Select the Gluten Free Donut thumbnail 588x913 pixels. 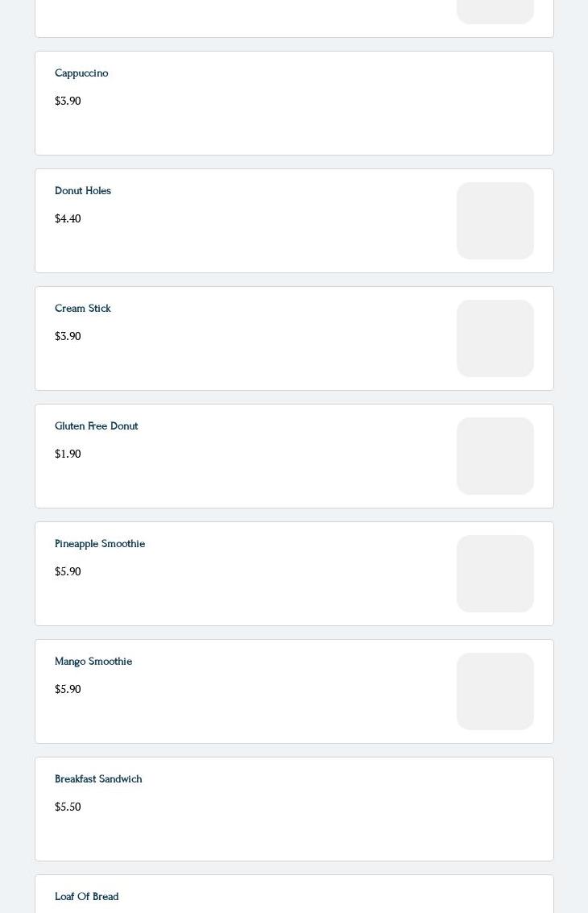[495, 456]
